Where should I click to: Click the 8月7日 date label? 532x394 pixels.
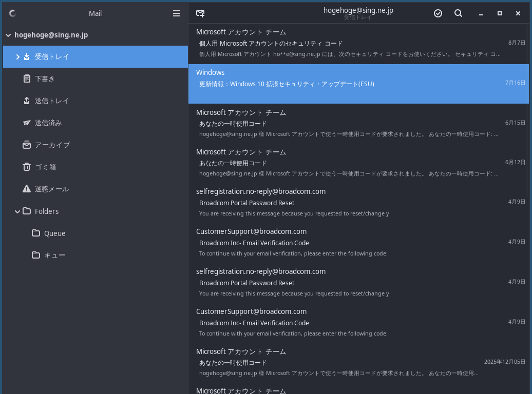(x=517, y=43)
